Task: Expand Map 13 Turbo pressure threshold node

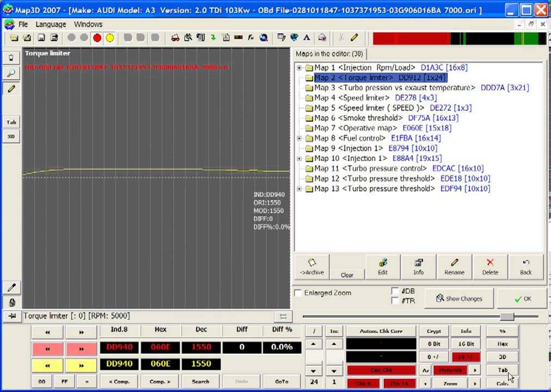Action: pyautogui.click(x=299, y=188)
